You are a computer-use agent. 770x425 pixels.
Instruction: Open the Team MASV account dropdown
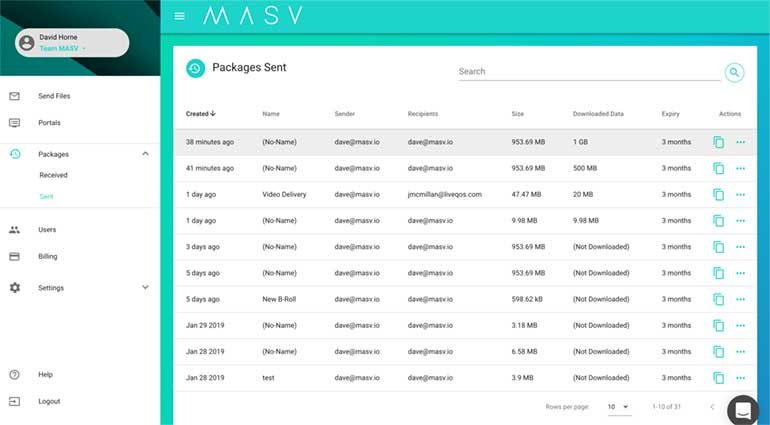click(63, 48)
